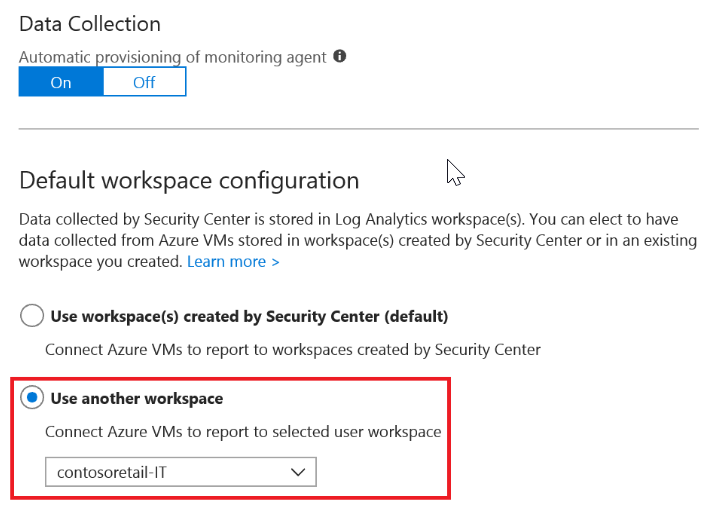Viewport: 721px width, 530px height.
Task: Expand the workspace list using the chevron arrow
Action: point(298,472)
